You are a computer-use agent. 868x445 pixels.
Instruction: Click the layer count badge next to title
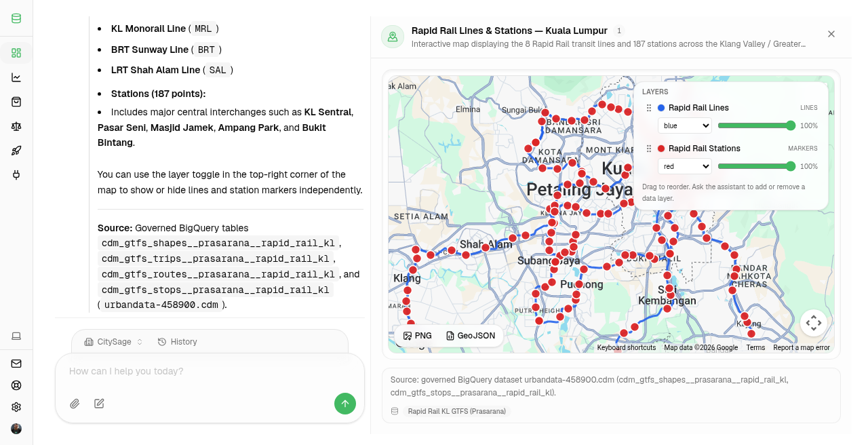619,31
